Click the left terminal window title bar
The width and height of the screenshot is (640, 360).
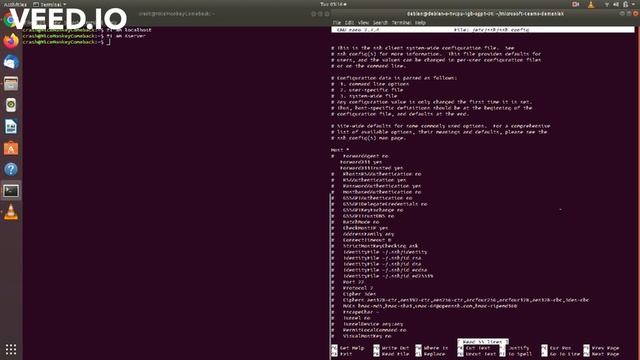tap(176, 13)
